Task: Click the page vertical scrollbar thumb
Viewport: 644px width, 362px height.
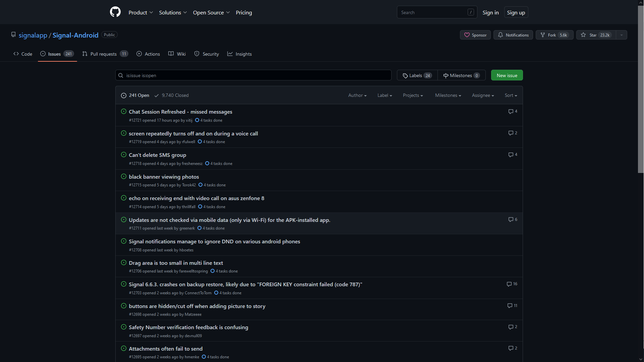Action: point(640,89)
